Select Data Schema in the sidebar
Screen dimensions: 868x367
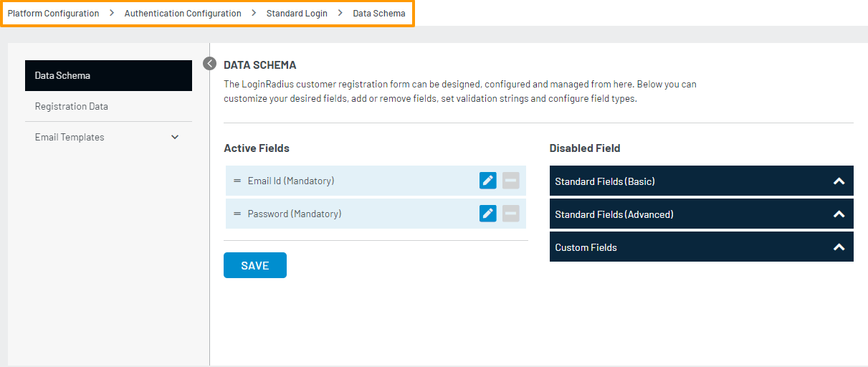[108, 75]
